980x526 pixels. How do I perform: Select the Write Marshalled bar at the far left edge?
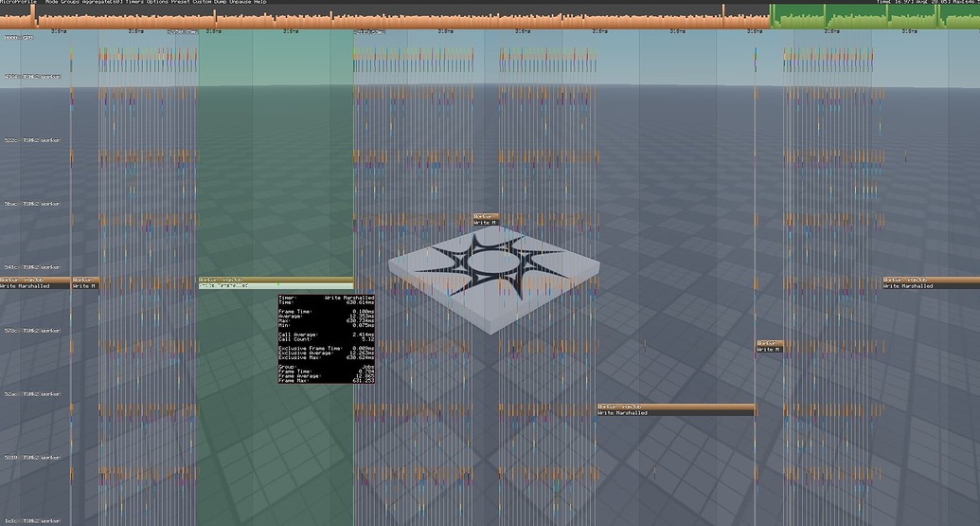(35, 286)
